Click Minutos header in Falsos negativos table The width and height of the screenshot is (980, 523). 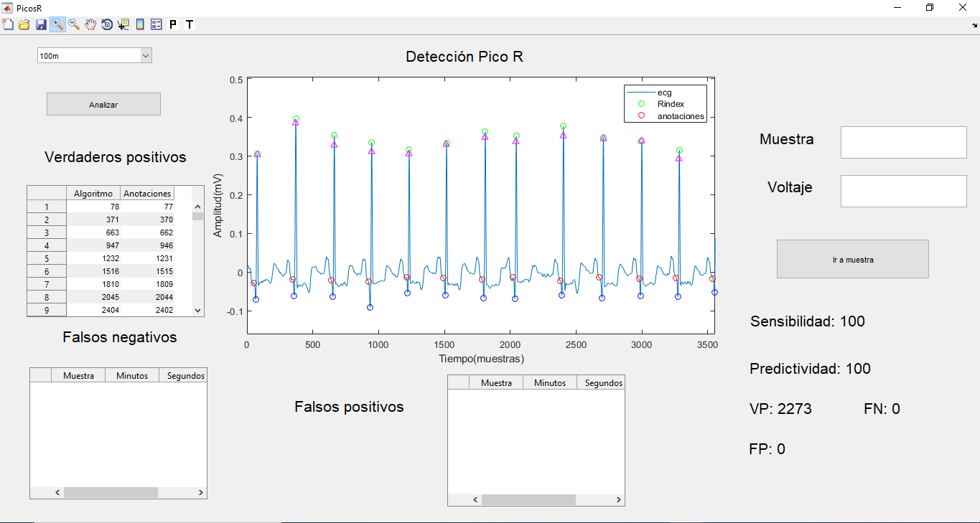pos(132,375)
